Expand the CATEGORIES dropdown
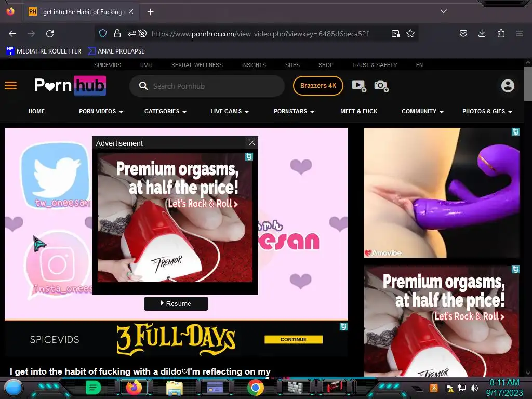 coord(166,111)
